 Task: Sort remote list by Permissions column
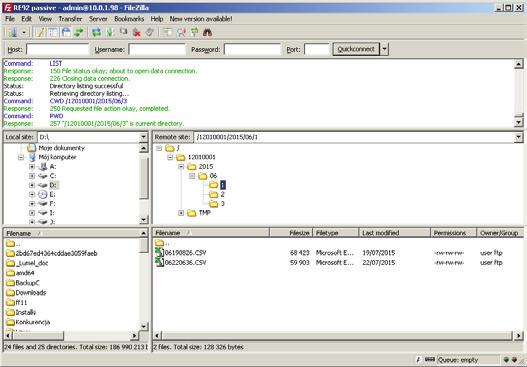(453, 233)
